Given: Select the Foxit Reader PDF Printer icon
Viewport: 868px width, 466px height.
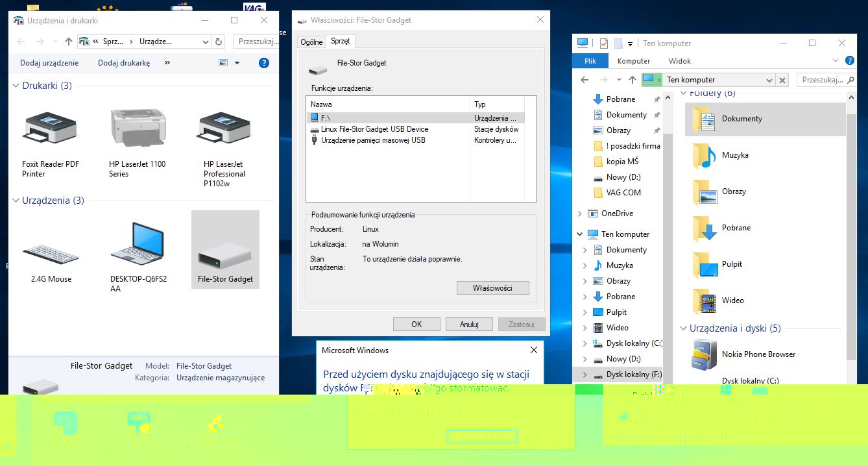Looking at the screenshot, I should pos(50,127).
